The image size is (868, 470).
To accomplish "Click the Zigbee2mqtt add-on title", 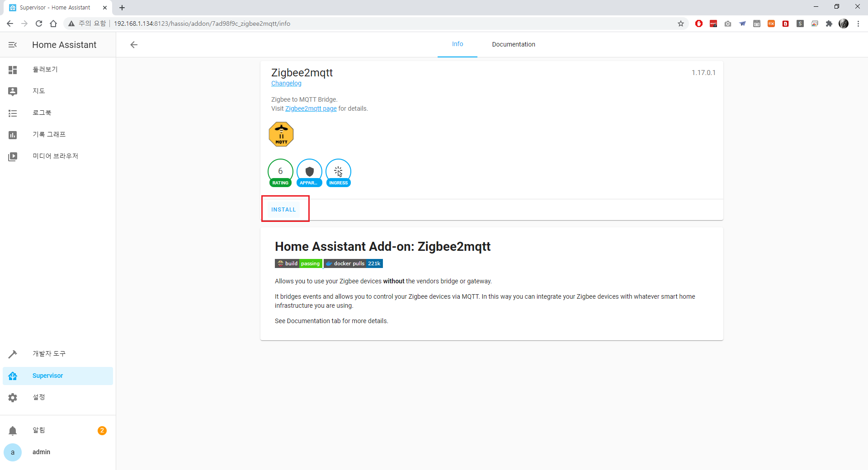I will (x=302, y=73).
